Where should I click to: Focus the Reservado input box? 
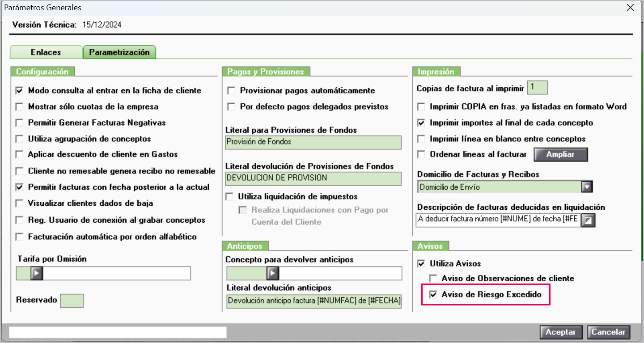[72, 301]
